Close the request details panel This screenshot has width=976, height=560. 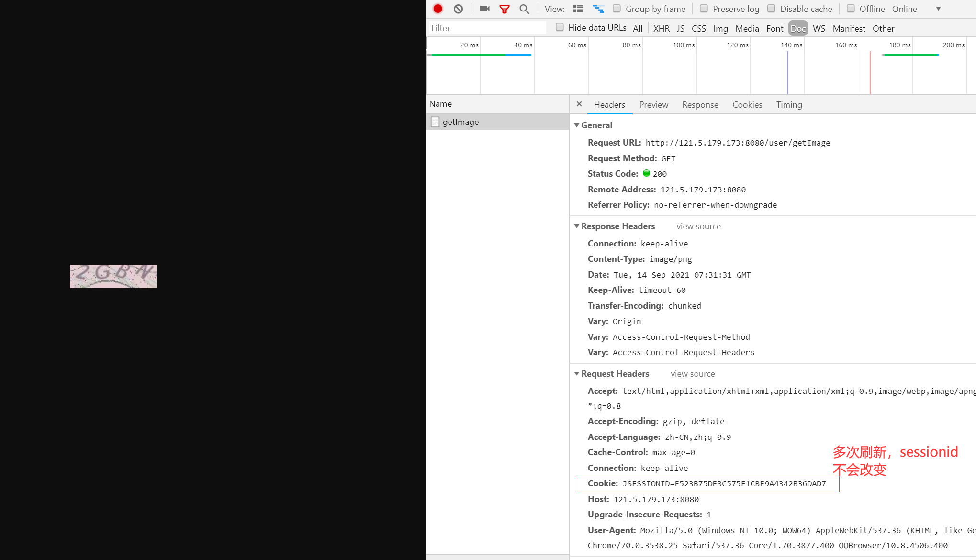coord(579,104)
